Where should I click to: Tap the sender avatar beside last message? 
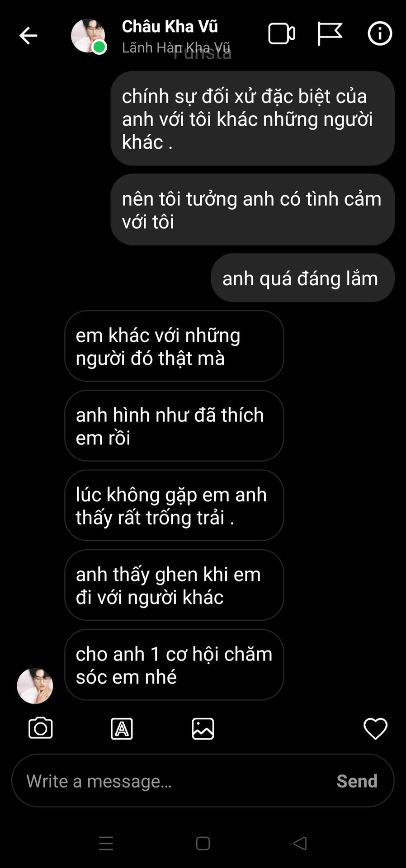click(35, 686)
